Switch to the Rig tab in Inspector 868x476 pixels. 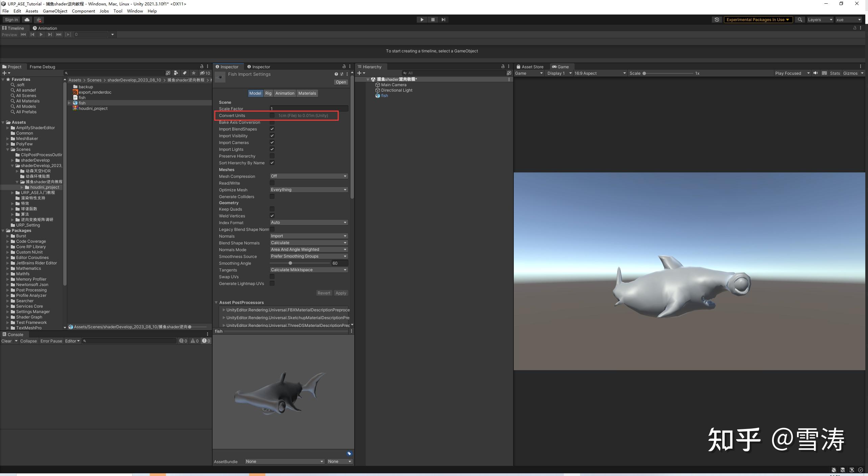[x=268, y=93]
